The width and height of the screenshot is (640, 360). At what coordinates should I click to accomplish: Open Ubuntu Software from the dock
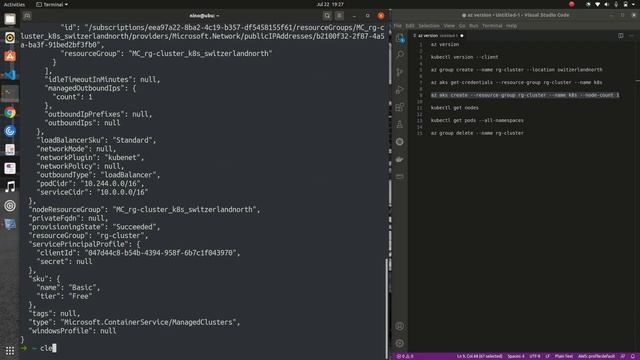pos(10,56)
